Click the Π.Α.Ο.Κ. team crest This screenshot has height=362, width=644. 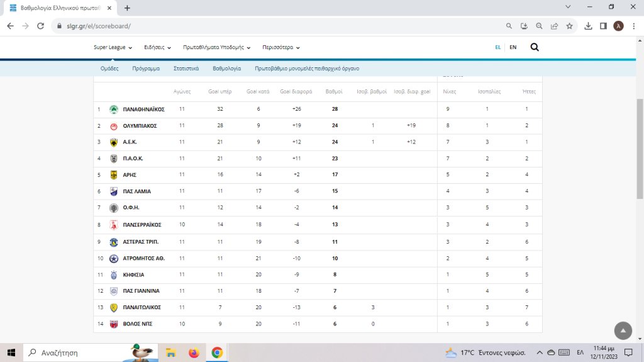tap(114, 159)
